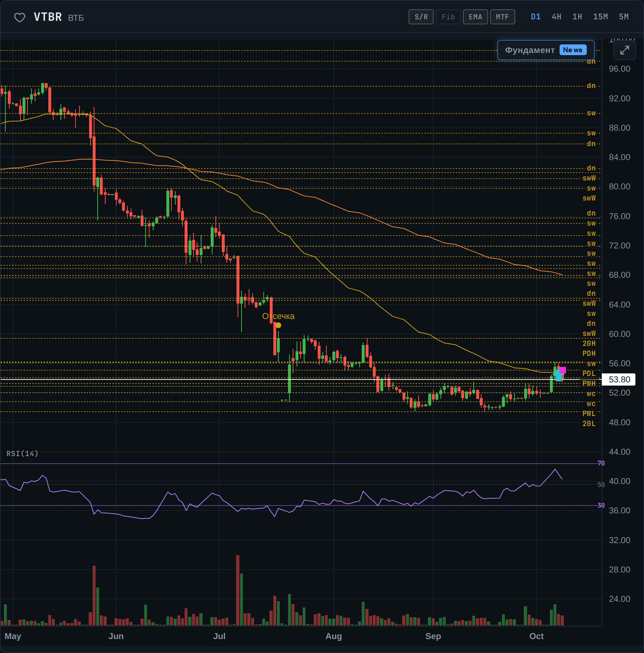Expand chart to fullscreen

624,50
